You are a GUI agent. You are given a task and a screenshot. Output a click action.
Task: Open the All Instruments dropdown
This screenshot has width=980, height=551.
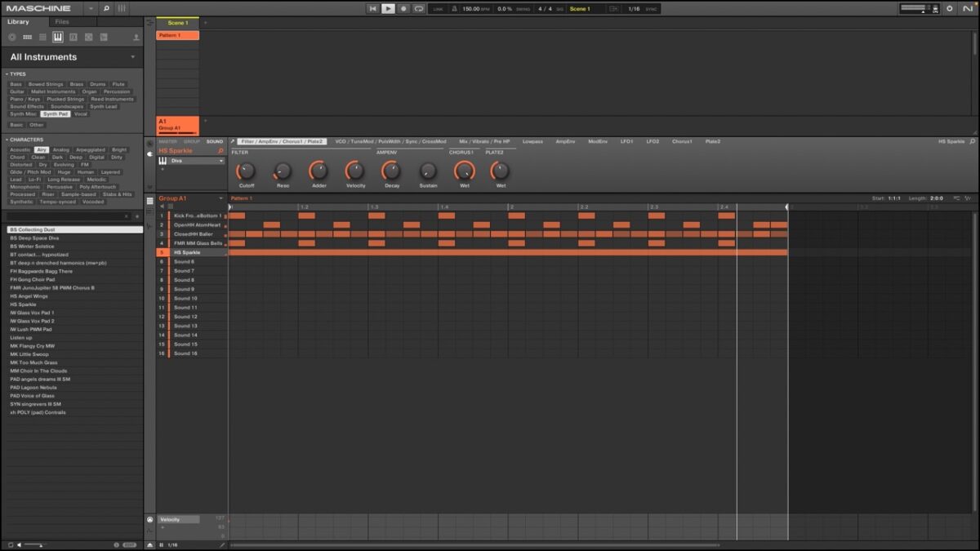pyautogui.click(x=133, y=57)
